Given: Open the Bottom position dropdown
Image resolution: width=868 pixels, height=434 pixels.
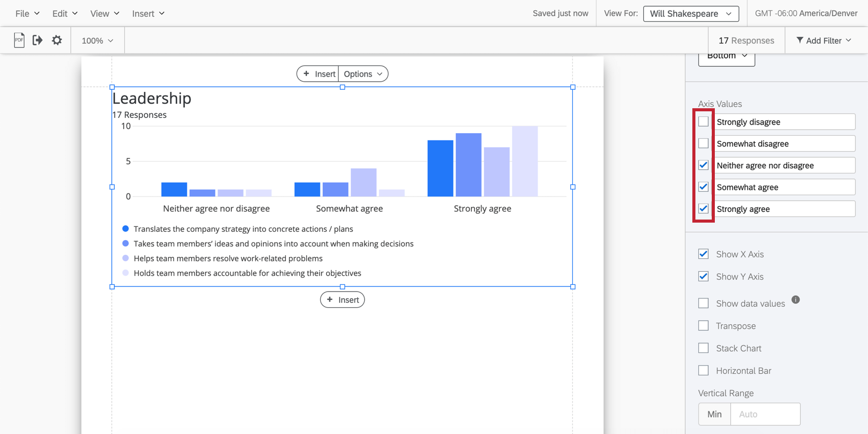Looking at the screenshot, I should (x=727, y=57).
